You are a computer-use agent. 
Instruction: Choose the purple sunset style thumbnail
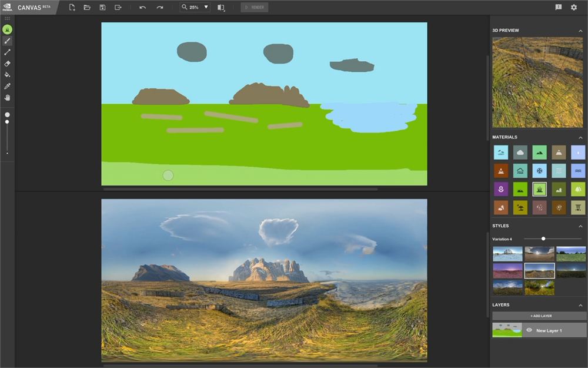507,270
